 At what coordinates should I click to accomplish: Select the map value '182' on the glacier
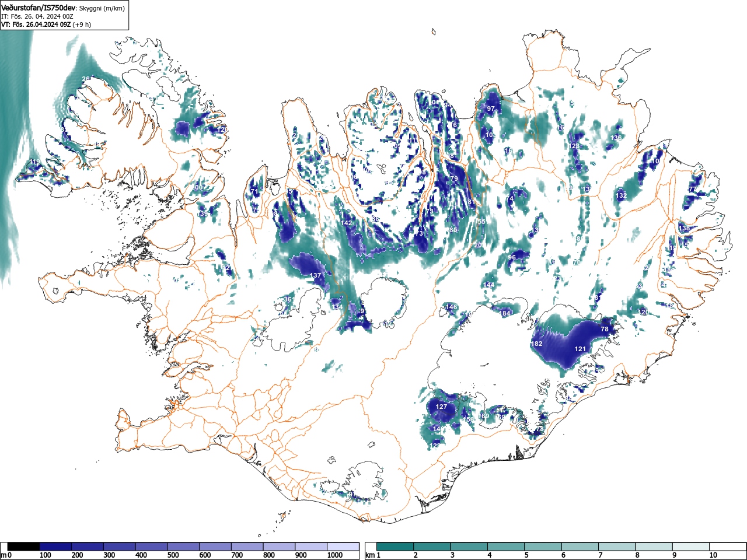[537, 344]
